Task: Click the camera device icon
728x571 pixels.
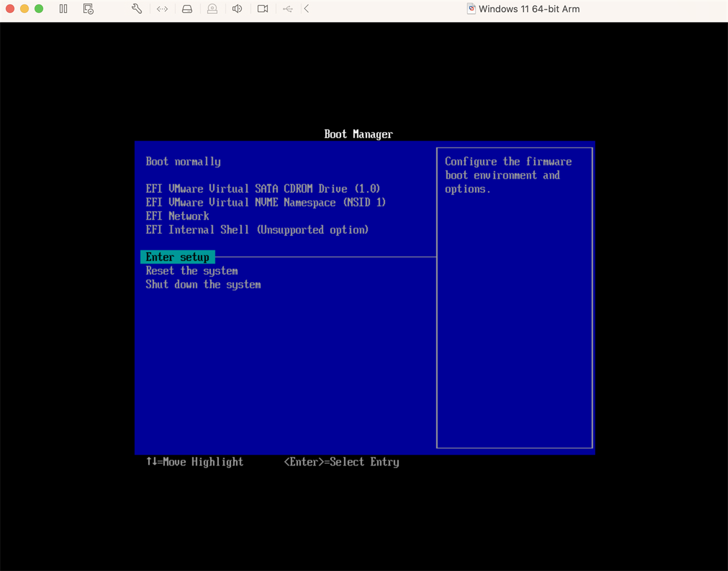Action: (x=263, y=9)
